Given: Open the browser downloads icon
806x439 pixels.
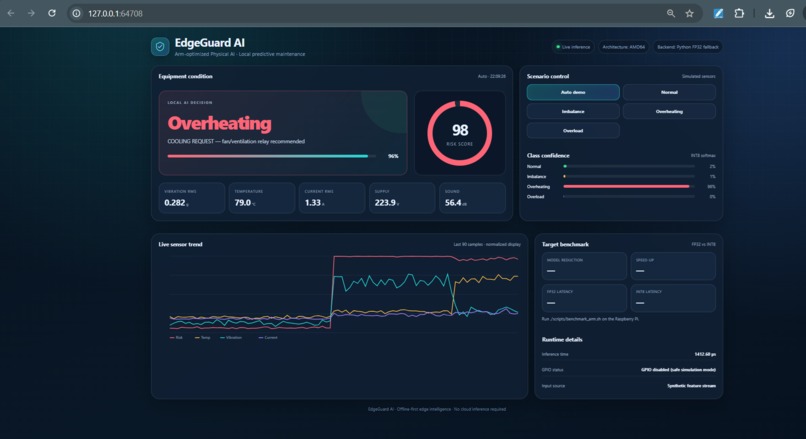Looking at the screenshot, I should point(769,13).
